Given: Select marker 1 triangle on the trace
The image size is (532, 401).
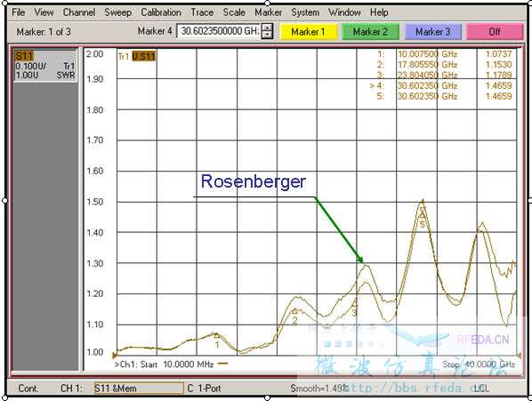Looking at the screenshot, I should (216, 335).
